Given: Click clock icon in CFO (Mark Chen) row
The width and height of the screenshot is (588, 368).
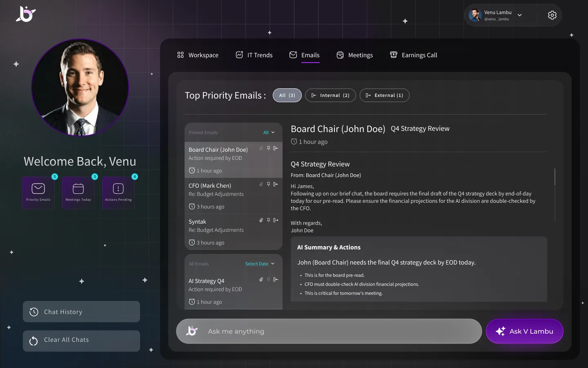Looking at the screenshot, I should pyautogui.click(x=192, y=206).
